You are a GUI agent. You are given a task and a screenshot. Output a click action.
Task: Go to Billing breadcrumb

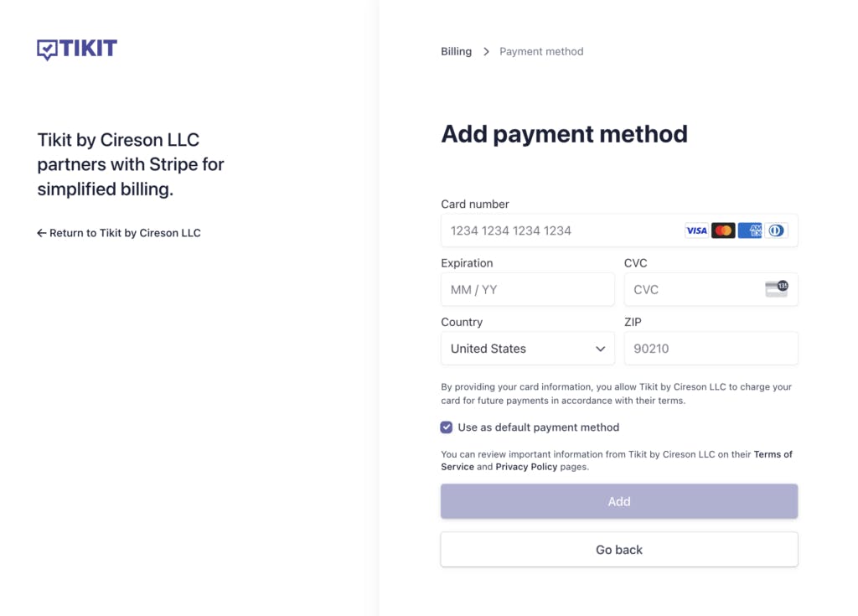(456, 52)
